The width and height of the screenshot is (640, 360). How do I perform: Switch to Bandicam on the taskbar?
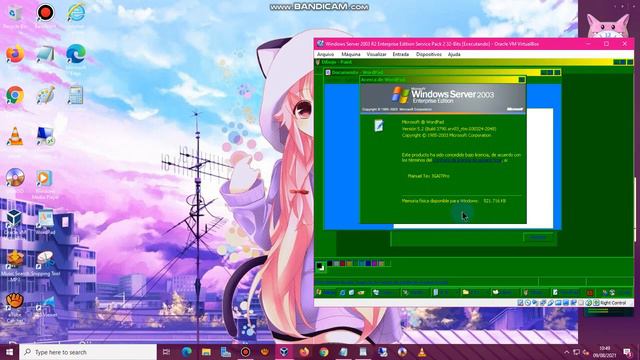click(245, 352)
